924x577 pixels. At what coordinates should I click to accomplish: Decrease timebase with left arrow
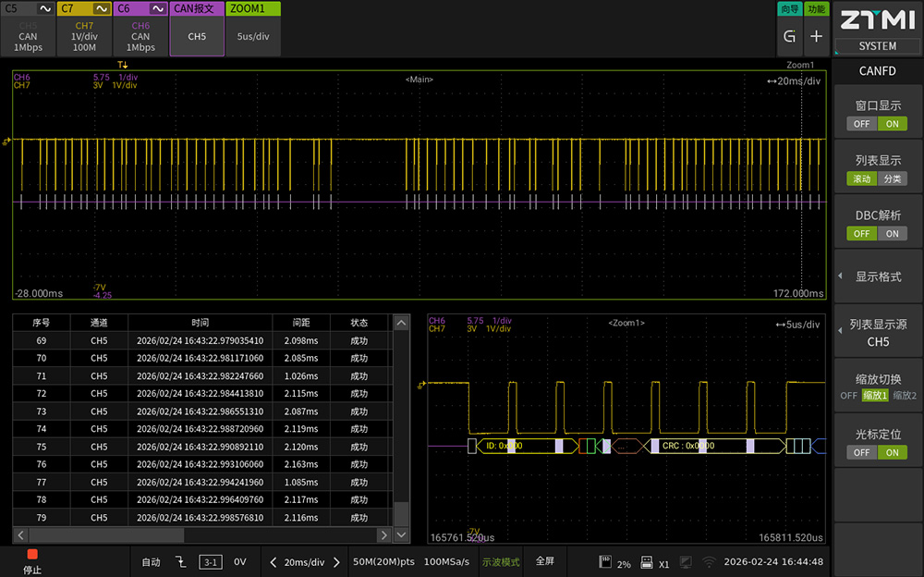[x=274, y=561]
